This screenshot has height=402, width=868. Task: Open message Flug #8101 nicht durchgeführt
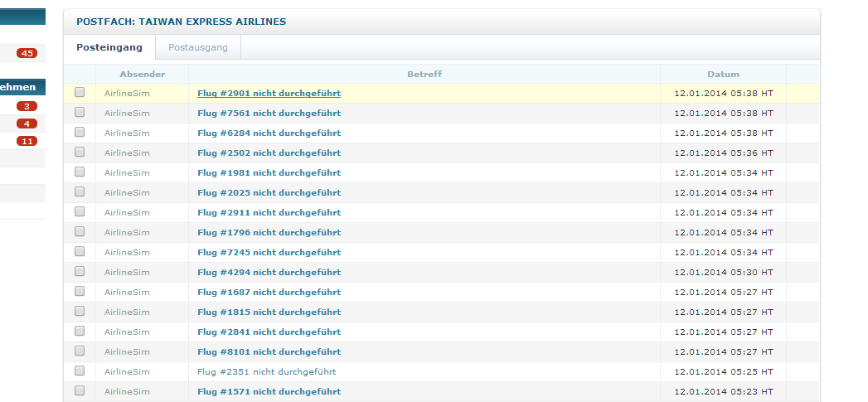point(269,352)
